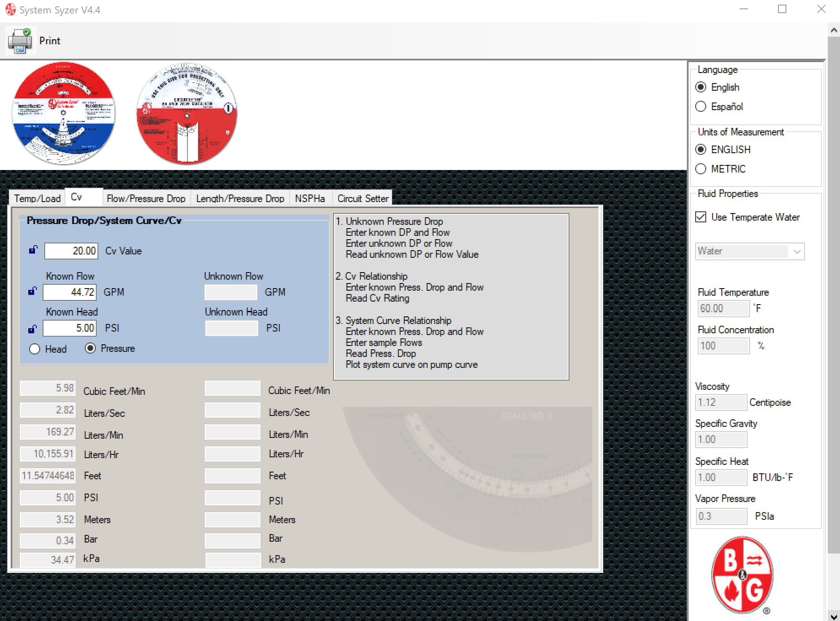Select the Head radio option

point(35,349)
